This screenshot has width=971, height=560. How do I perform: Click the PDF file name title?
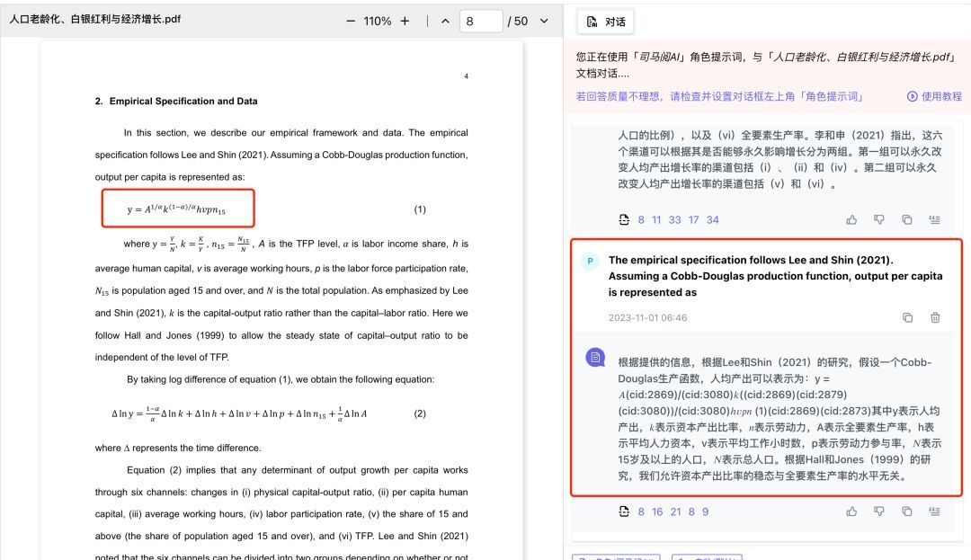pyautogui.click(x=94, y=19)
